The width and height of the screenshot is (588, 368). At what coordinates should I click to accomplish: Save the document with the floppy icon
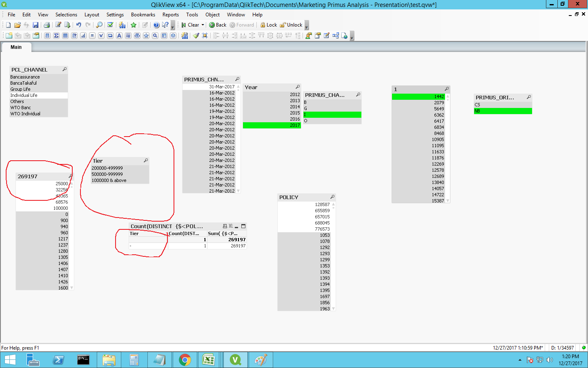click(x=36, y=25)
